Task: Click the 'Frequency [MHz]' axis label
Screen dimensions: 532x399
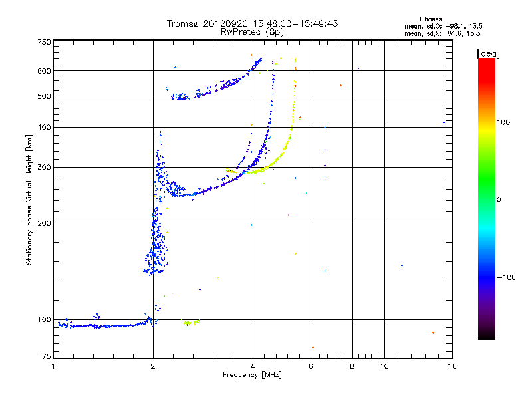Action: [252, 375]
